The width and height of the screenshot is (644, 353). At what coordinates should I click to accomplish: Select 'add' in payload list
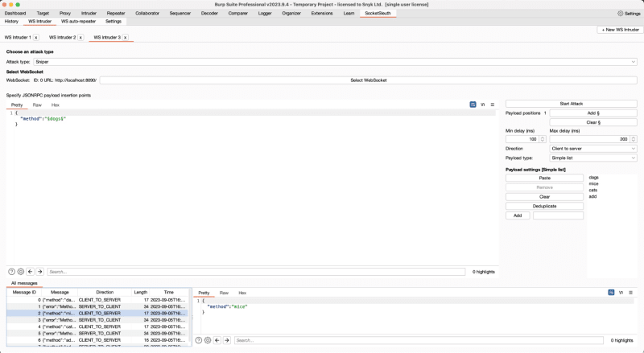pyautogui.click(x=592, y=197)
